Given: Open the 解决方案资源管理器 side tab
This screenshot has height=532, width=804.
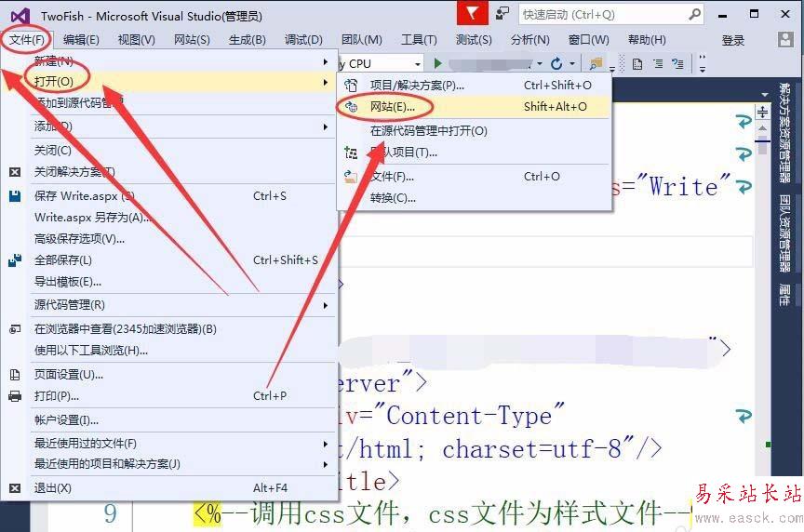Looking at the screenshot, I should click(785, 133).
